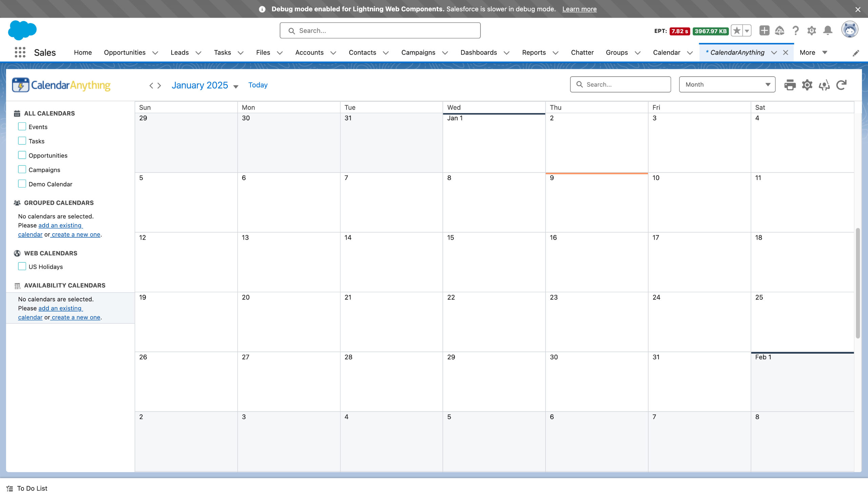
Task: Expand the January 2025 date picker
Action: click(204, 85)
